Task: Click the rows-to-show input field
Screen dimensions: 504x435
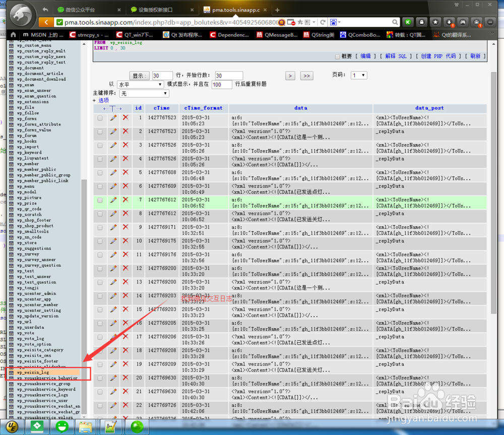Action: 162,76
